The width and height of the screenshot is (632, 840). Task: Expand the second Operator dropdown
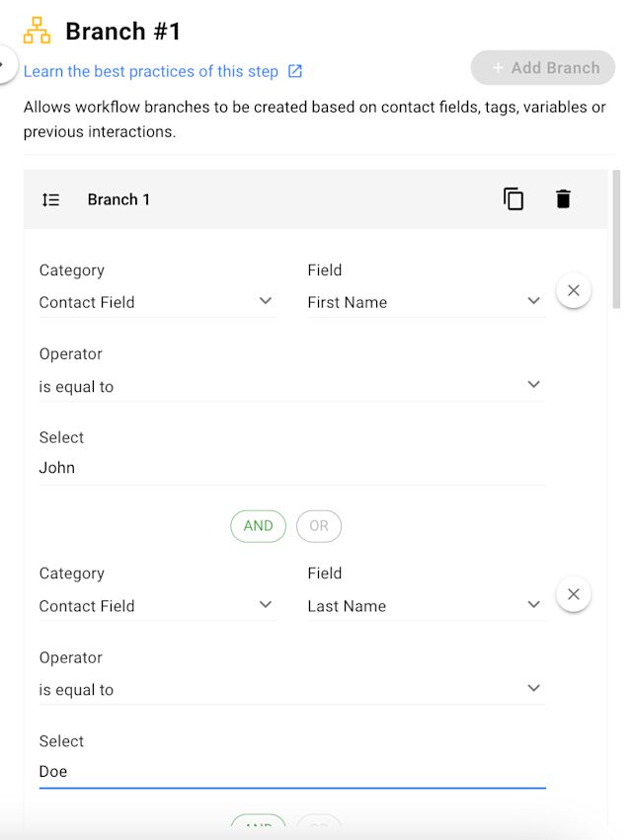pos(291,689)
